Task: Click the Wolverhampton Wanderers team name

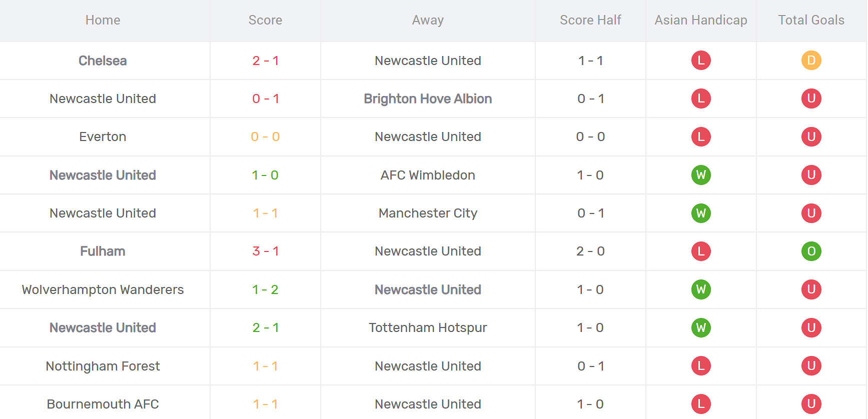Action: click(x=103, y=289)
